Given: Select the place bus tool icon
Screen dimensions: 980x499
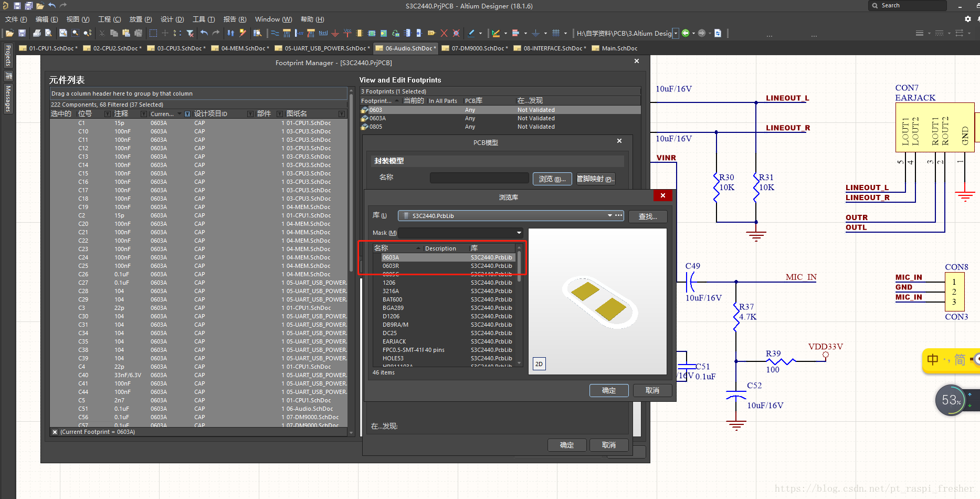Looking at the screenshot, I should point(287,33).
